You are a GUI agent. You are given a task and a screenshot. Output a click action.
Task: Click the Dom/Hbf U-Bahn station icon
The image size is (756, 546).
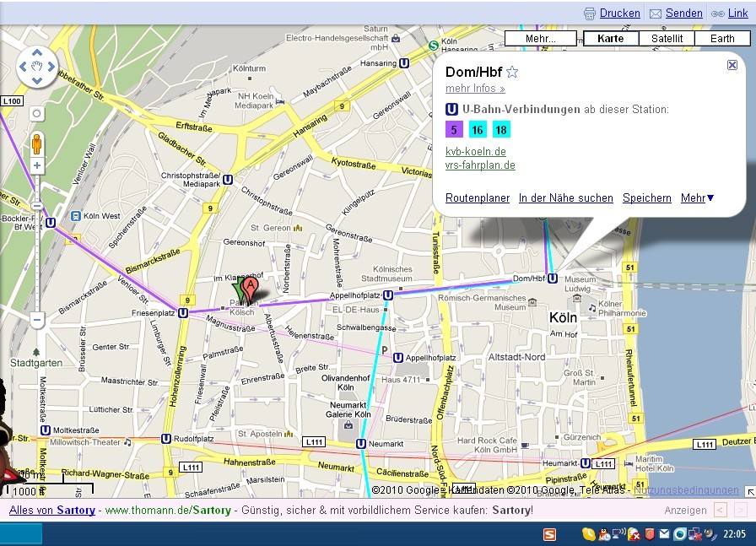coord(553,278)
